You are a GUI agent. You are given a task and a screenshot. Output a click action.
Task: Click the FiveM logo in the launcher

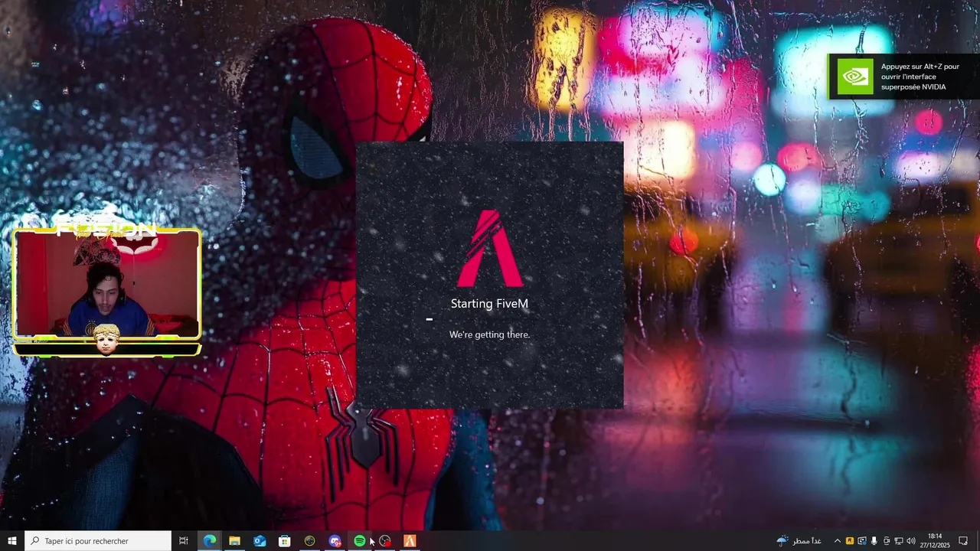[490, 249]
